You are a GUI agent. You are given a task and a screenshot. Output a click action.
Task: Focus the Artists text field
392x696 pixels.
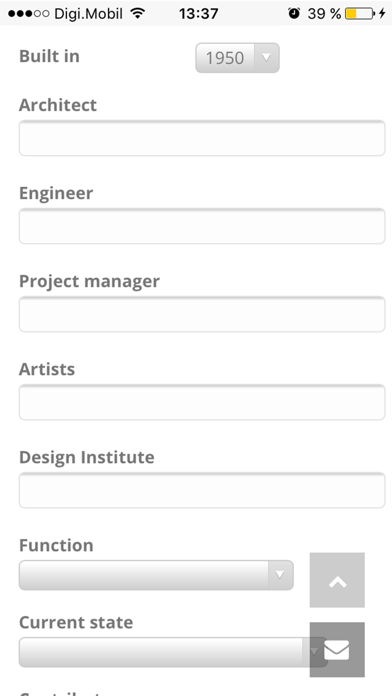[202, 402]
